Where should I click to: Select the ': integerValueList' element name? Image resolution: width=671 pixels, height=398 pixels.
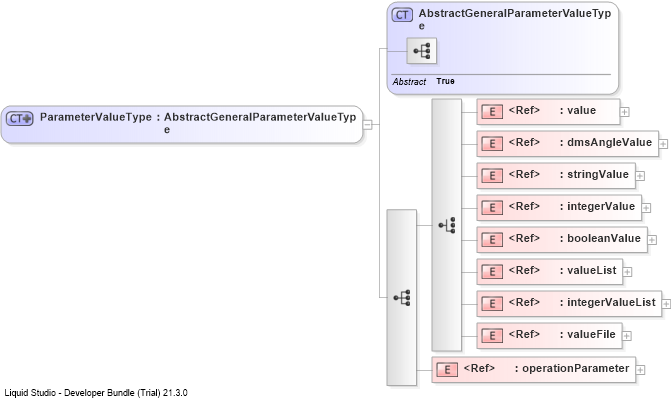tap(607, 302)
